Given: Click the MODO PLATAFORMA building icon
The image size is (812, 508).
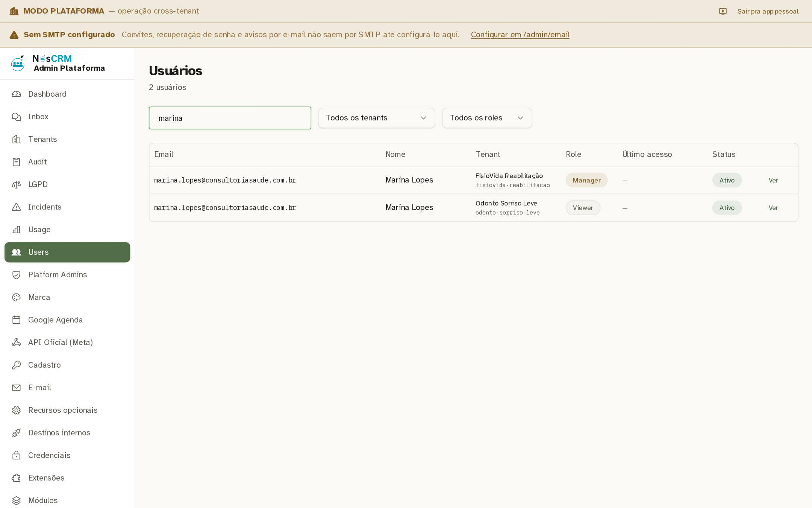Looking at the screenshot, I should [14, 11].
